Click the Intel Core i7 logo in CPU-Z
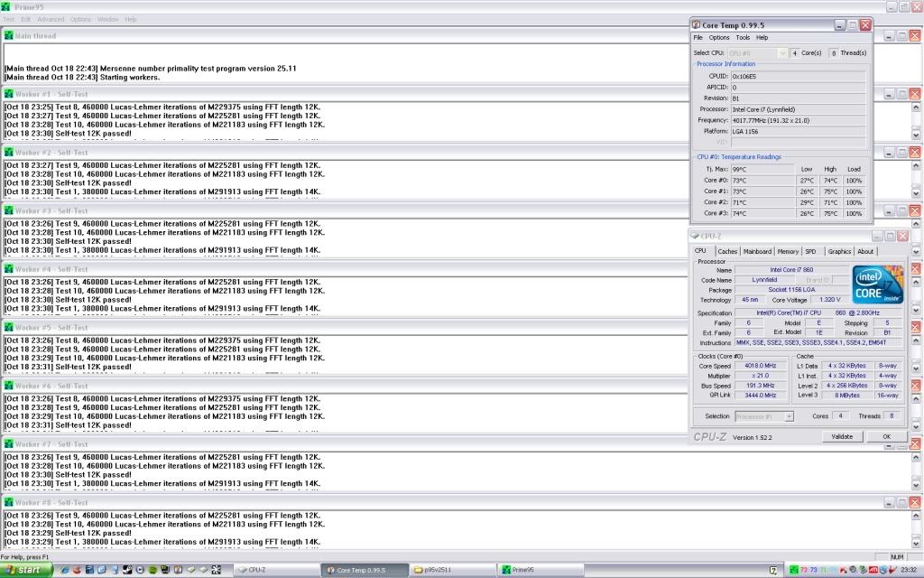 pyautogui.click(x=876, y=284)
